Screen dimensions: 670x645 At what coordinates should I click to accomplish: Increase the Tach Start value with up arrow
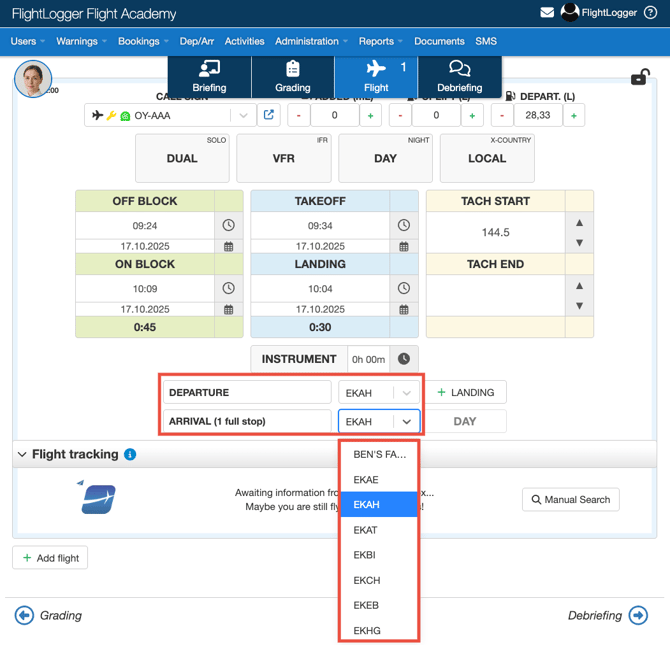[x=579, y=222]
